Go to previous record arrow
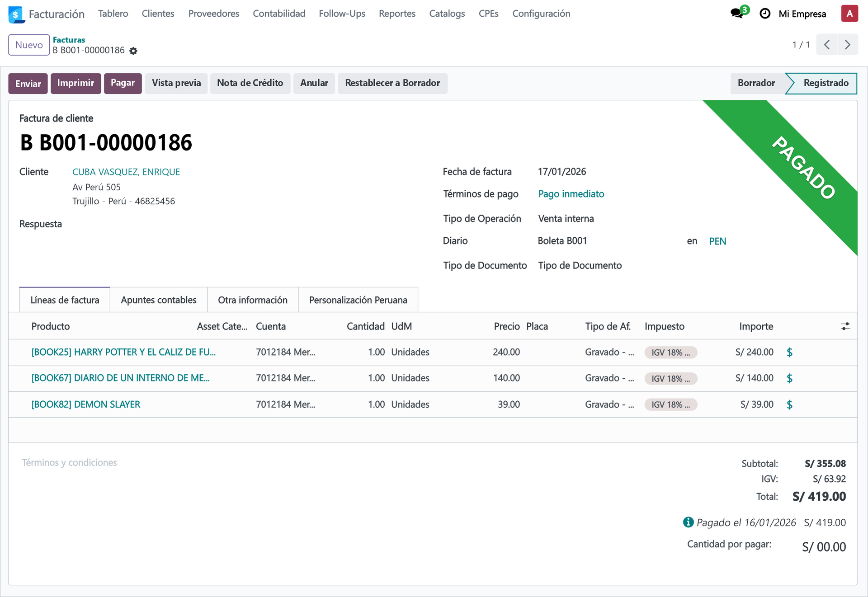 click(x=826, y=45)
